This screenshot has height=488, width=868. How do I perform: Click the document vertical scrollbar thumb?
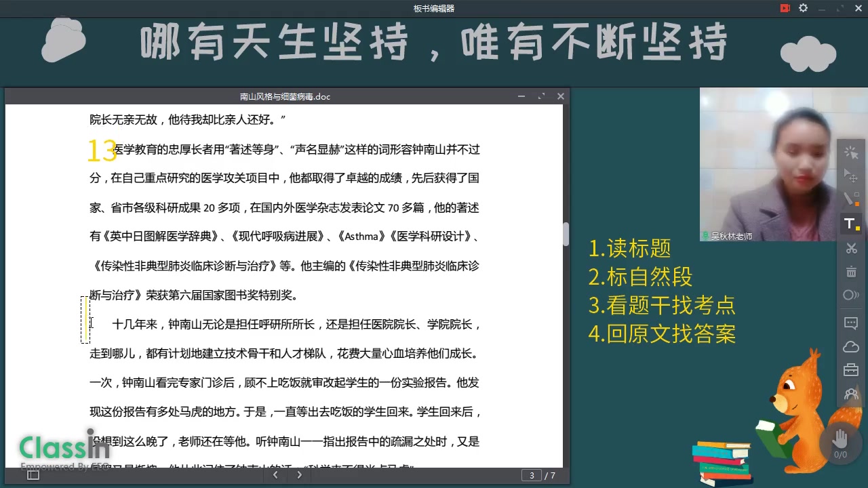[x=566, y=234]
